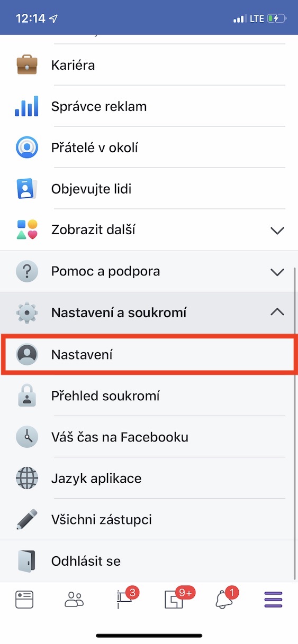This screenshot has width=298, height=644.
Task: Click the vertical scrollbar on the right
Action: pyautogui.click(x=294, y=423)
